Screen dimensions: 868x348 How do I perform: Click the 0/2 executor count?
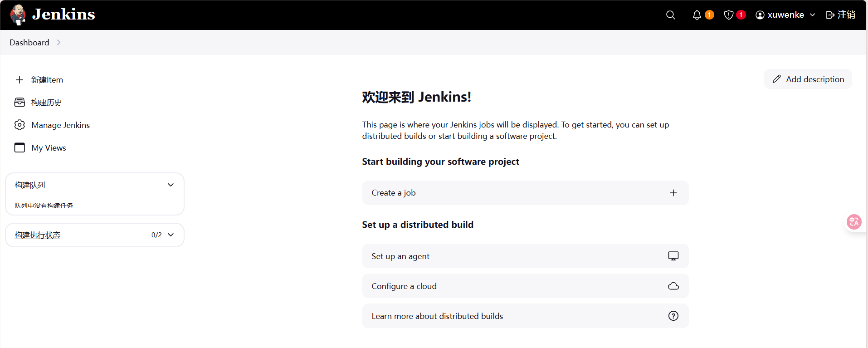click(x=156, y=235)
